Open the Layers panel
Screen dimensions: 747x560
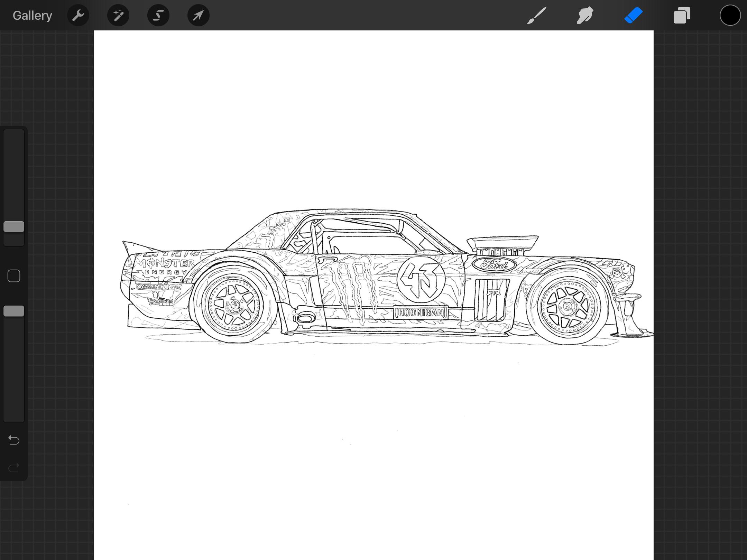click(682, 16)
